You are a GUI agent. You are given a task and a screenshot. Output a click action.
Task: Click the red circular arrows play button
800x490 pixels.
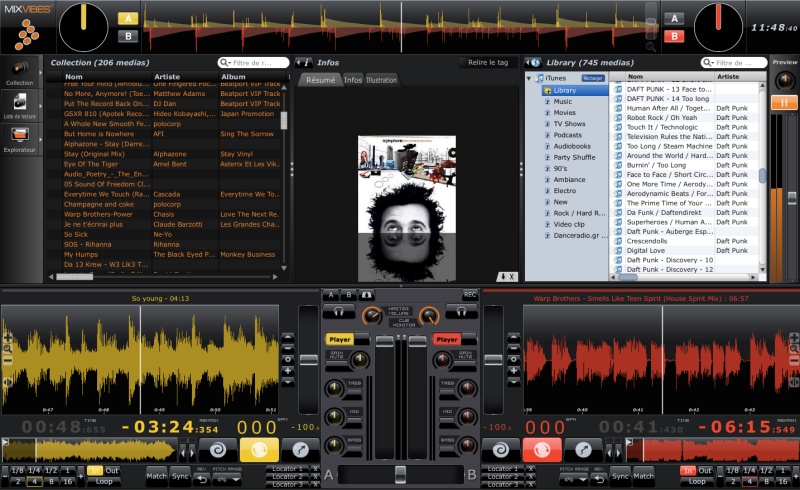point(542,450)
